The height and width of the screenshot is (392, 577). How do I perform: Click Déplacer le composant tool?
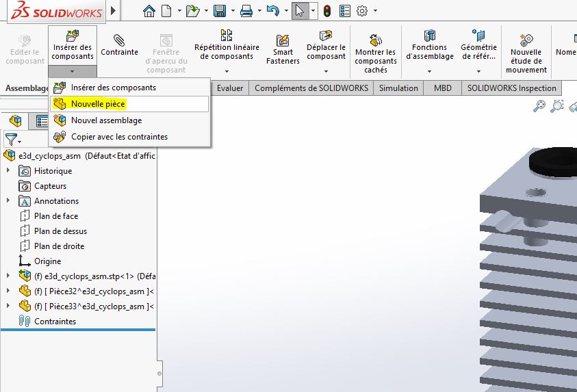(326, 45)
